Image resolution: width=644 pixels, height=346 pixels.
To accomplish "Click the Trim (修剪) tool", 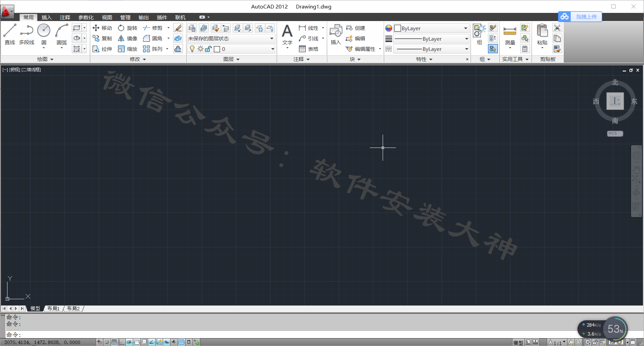I will point(153,28).
